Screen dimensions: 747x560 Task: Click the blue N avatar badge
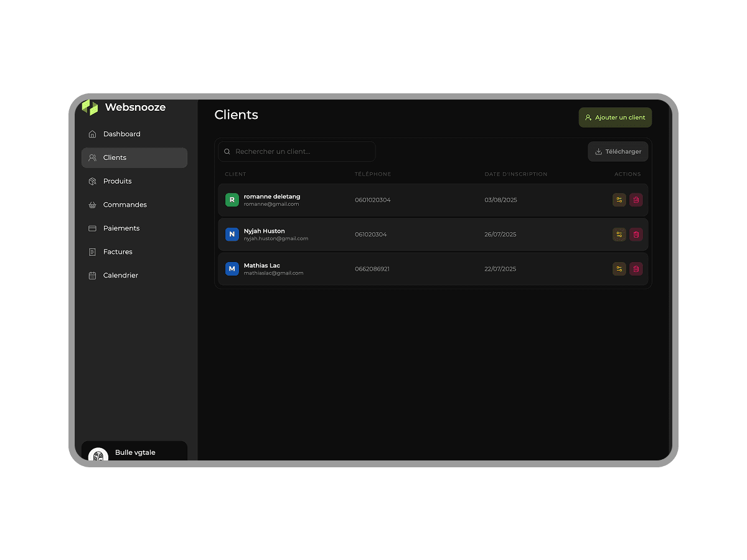tap(232, 235)
